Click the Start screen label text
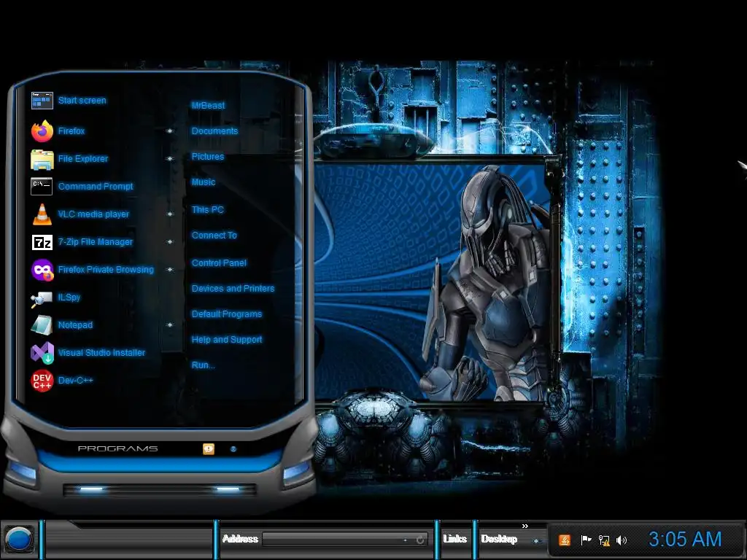This screenshot has width=747, height=560. [82, 101]
